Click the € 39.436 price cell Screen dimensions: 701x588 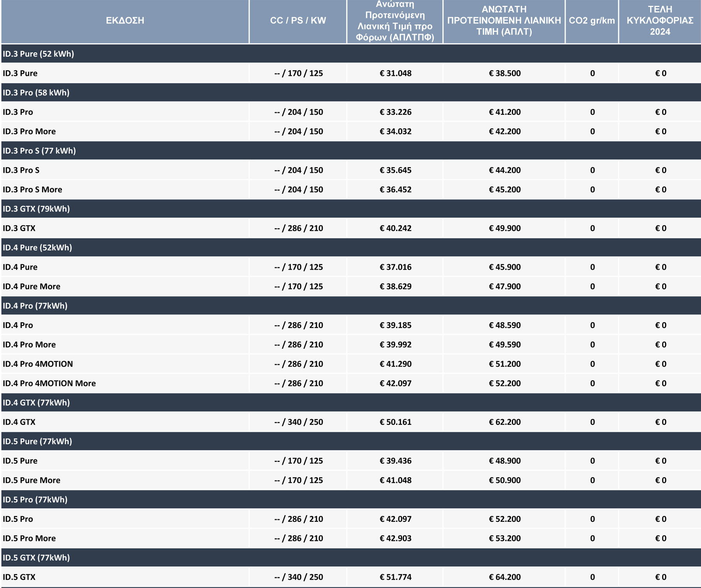[x=395, y=461]
